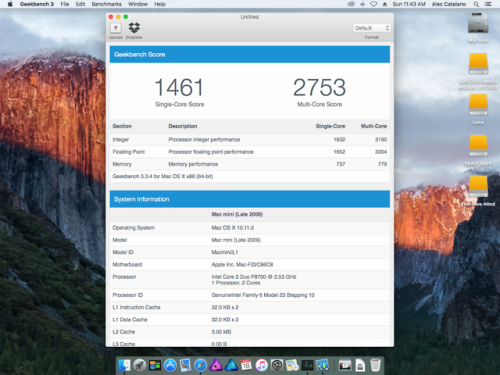Click the Geekbench bar-chart Dock icon
The height and width of the screenshot is (375, 500).
point(323,365)
